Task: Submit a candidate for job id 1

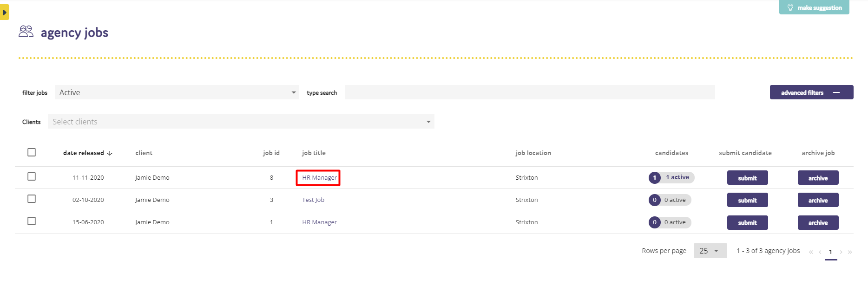Action: (747, 222)
